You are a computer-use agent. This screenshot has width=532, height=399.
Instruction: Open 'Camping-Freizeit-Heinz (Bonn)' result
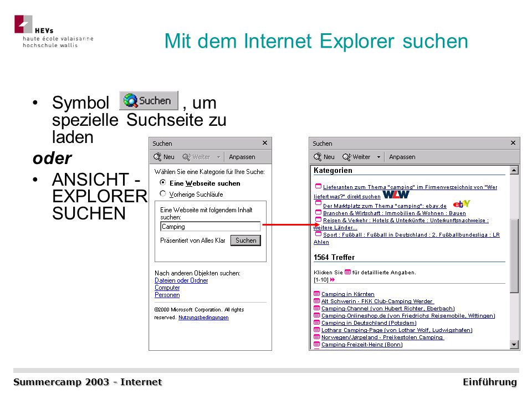click(x=362, y=344)
